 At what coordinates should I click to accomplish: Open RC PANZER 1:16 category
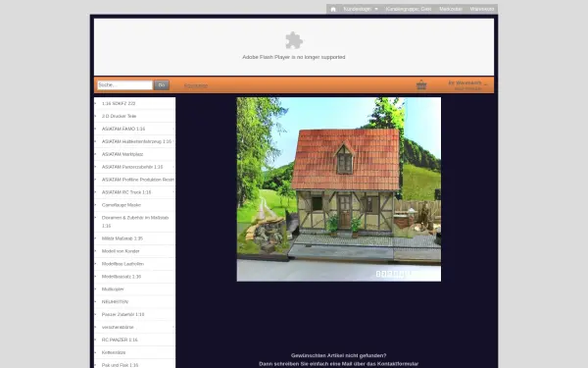pos(120,340)
